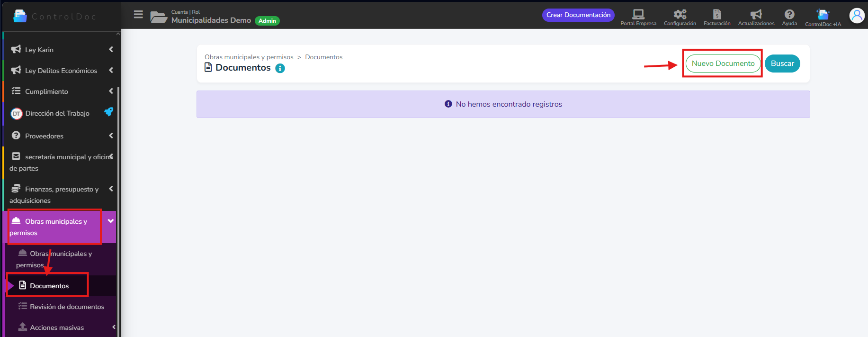The width and height of the screenshot is (868, 337).
Task: Click the Nuevo Documento button
Action: [723, 64]
